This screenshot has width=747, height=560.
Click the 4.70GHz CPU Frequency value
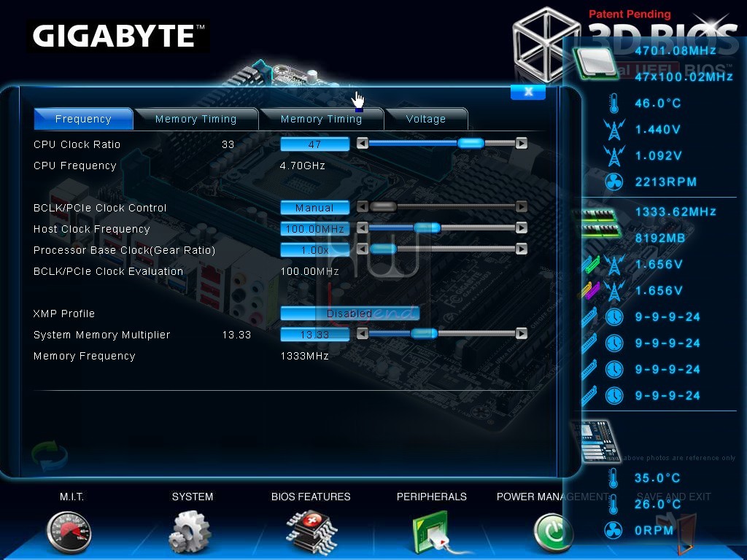[303, 166]
